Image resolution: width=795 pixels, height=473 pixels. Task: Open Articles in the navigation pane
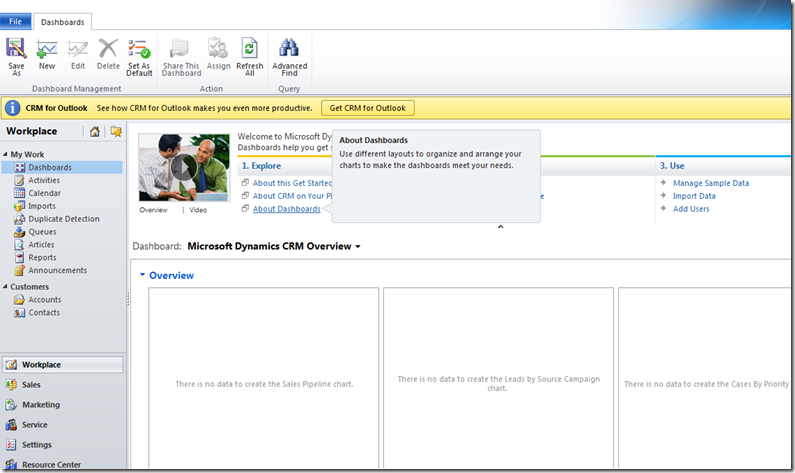click(41, 244)
